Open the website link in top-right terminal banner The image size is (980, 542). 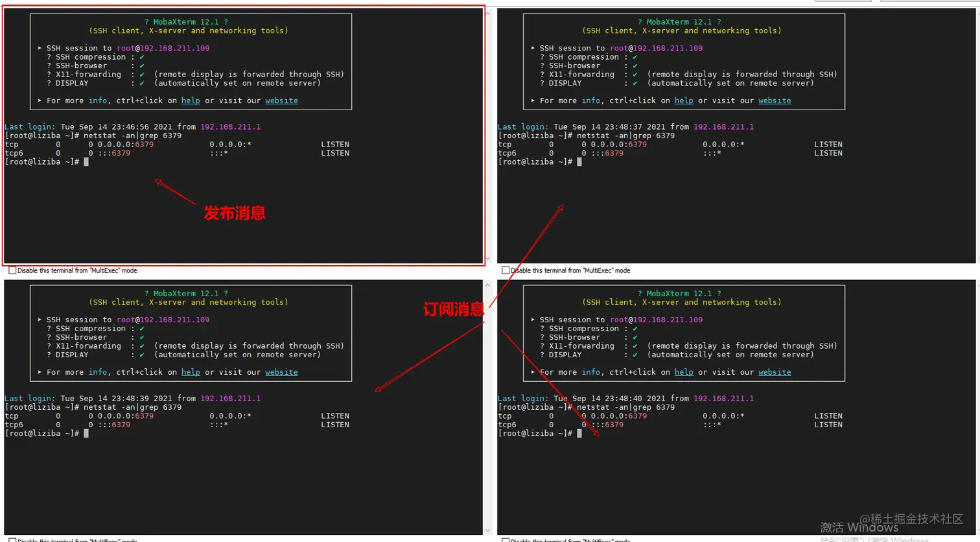pos(775,100)
